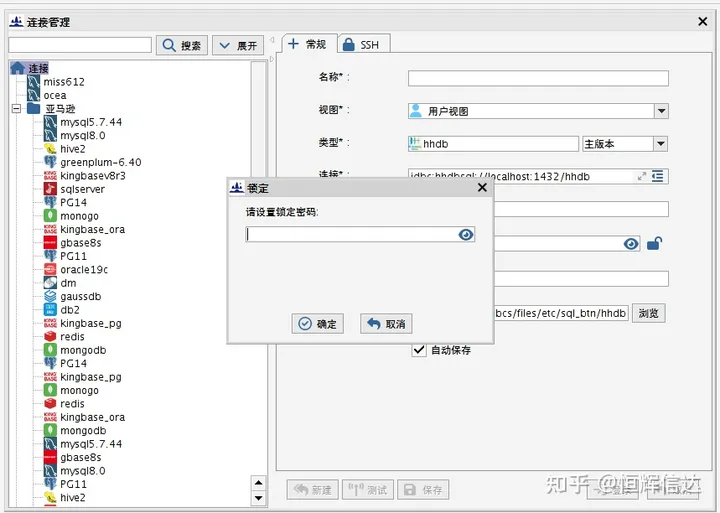720x513 pixels.
Task: Toggle password visibility eye in connection form
Action: coord(631,244)
